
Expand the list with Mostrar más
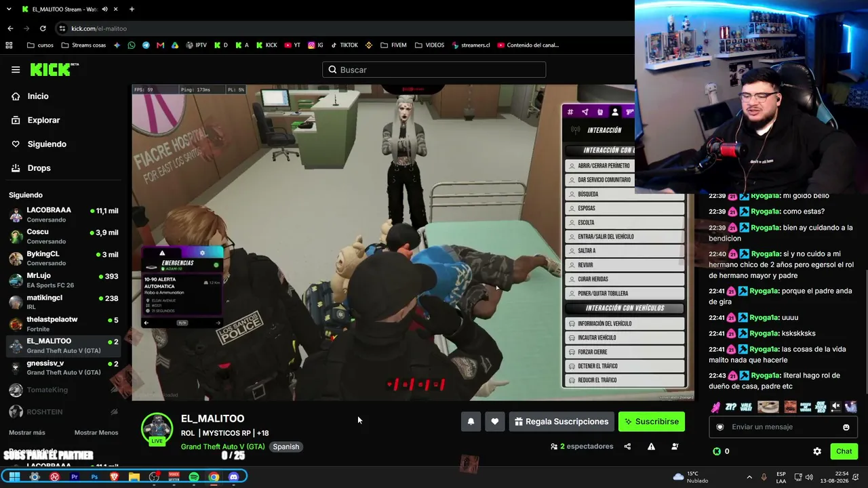27,432
